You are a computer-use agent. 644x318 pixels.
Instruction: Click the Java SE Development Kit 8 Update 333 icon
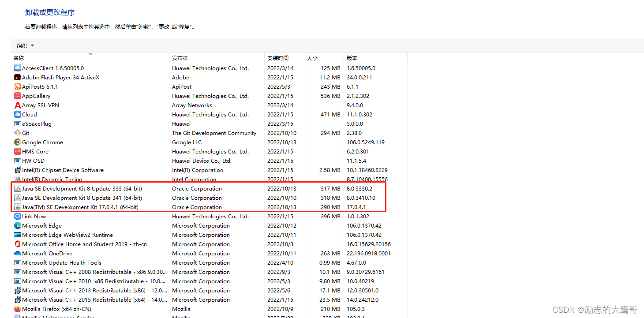[18, 188]
